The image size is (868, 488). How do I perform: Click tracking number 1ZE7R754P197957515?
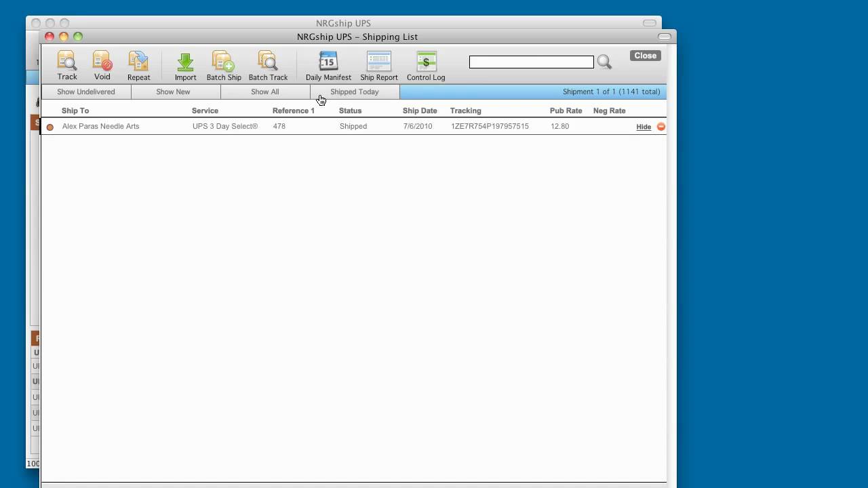[490, 126]
